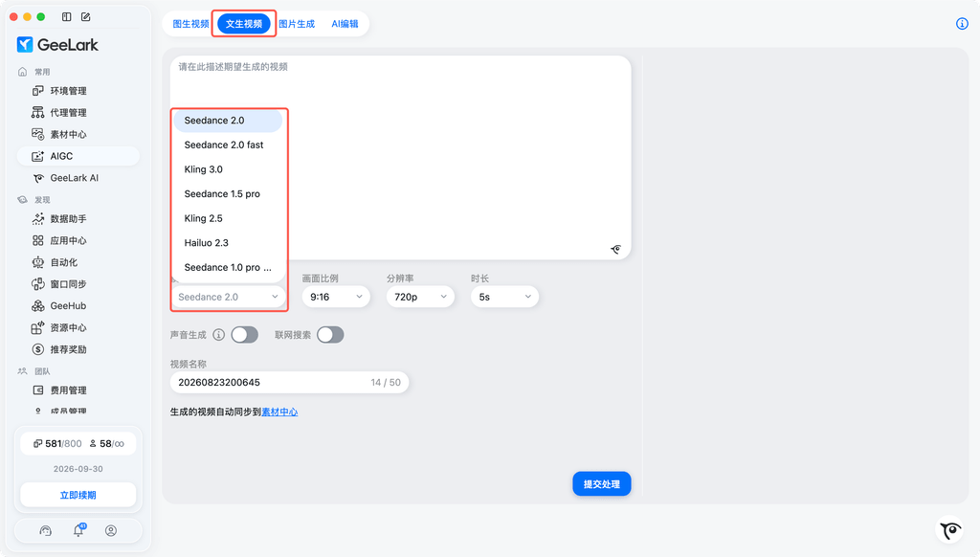980x557 pixels.
Task: Open 素材中心 in the sidebar
Action: pos(78,134)
